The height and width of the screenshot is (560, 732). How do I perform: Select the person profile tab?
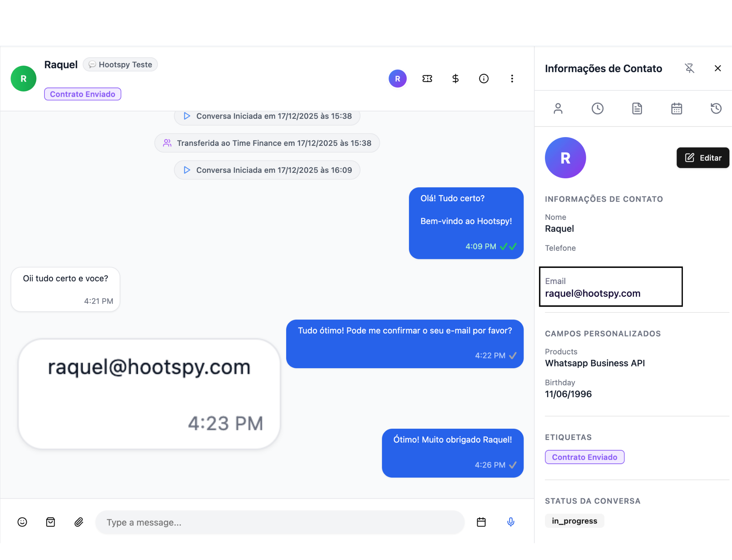(558, 109)
